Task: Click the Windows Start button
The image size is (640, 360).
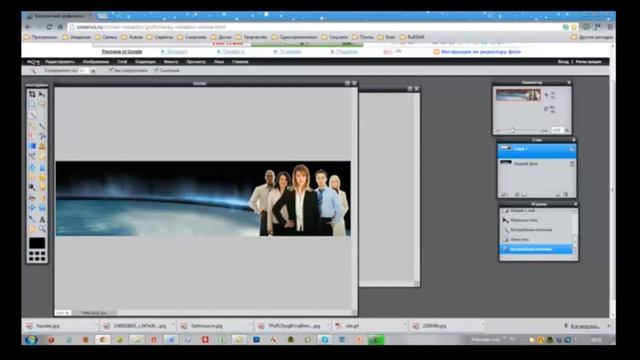Action: tap(31, 340)
